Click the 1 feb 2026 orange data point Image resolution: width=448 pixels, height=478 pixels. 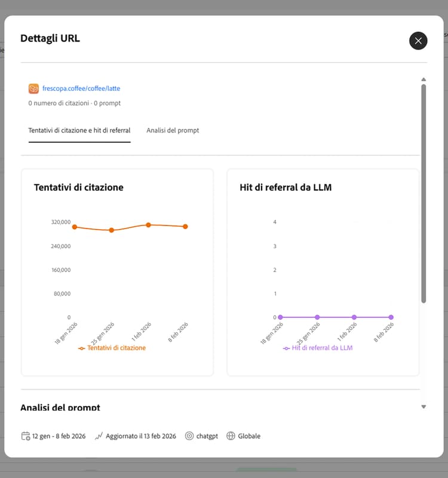click(x=148, y=225)
